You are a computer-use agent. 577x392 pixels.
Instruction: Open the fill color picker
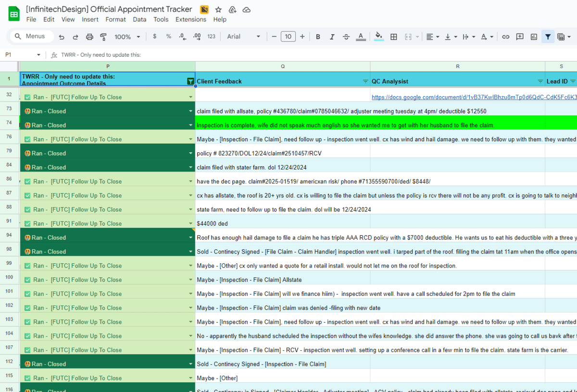379,37
